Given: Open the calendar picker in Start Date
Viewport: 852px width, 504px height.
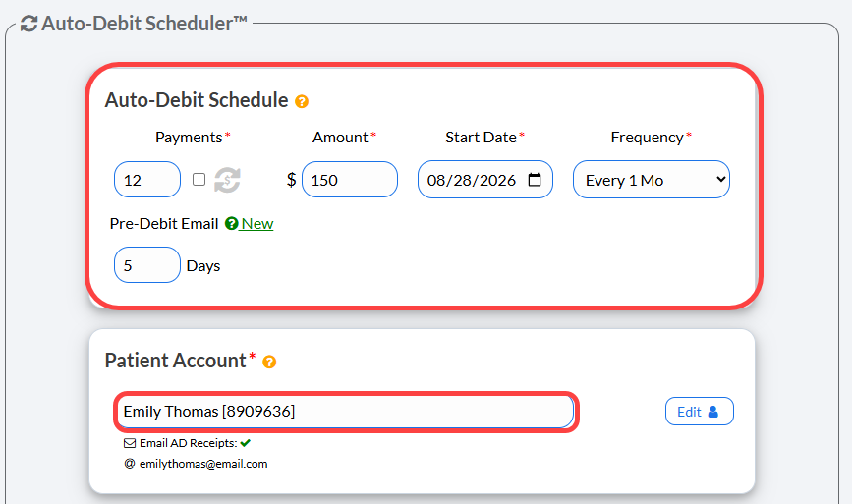Looking at the screenshot, I should (x=535, y=179).
